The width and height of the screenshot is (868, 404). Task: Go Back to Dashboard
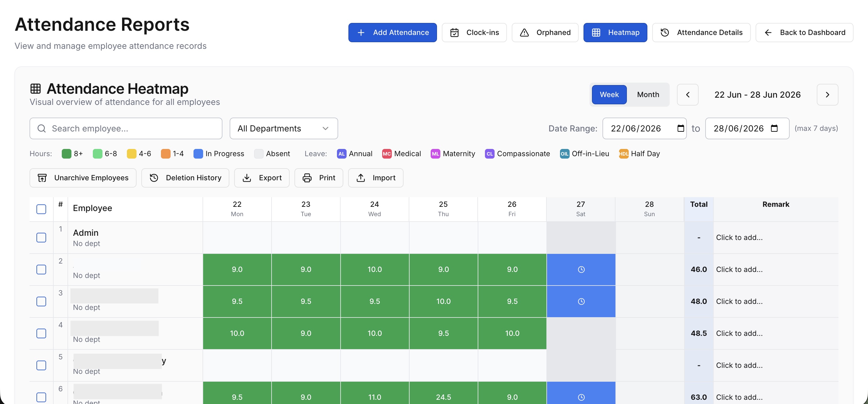pyautogui.click(x=804, y=32)
